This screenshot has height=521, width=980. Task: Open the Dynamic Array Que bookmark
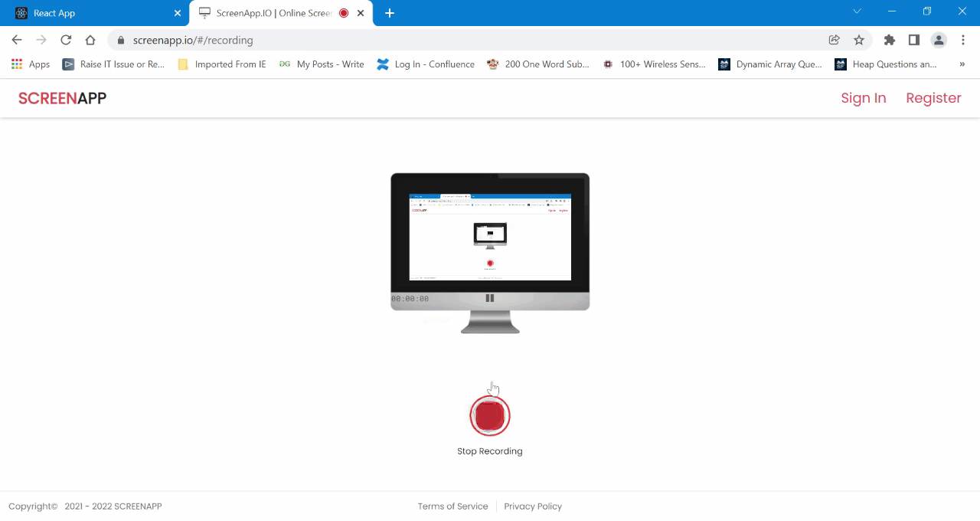[x=770, y=64]
